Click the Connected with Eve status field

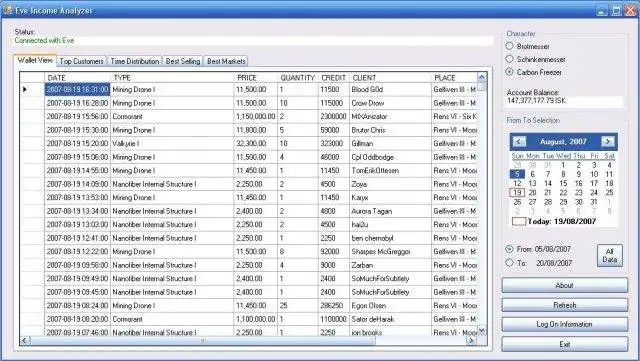(x=254, y=40)
